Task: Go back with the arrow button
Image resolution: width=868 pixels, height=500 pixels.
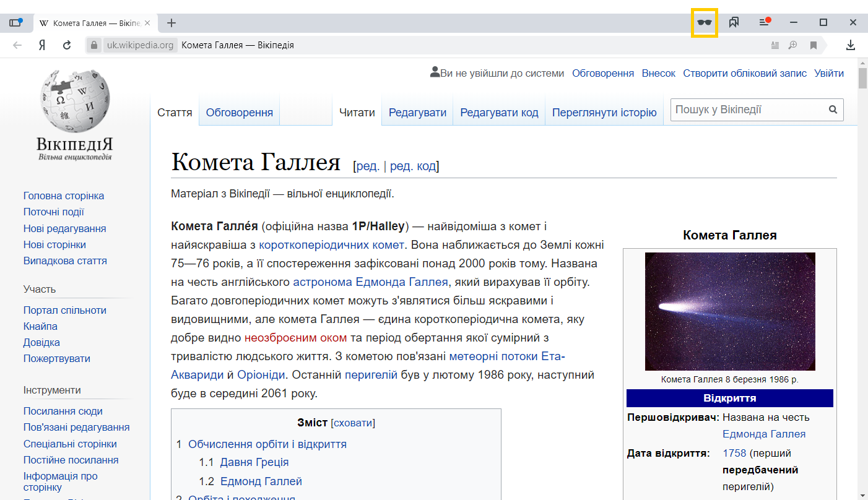Action: coord(17,45)
